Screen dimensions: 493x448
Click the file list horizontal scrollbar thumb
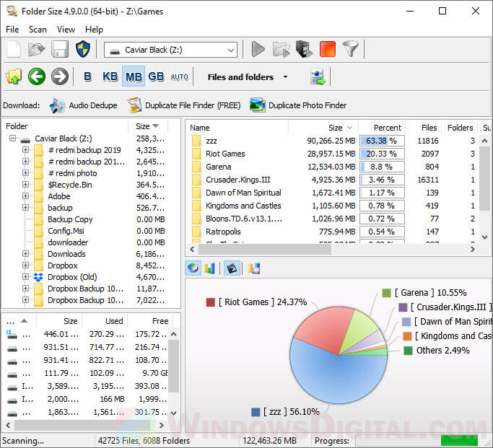click(264, 250)
